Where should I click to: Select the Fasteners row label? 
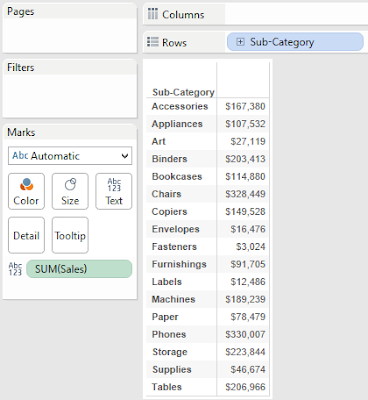174,247
